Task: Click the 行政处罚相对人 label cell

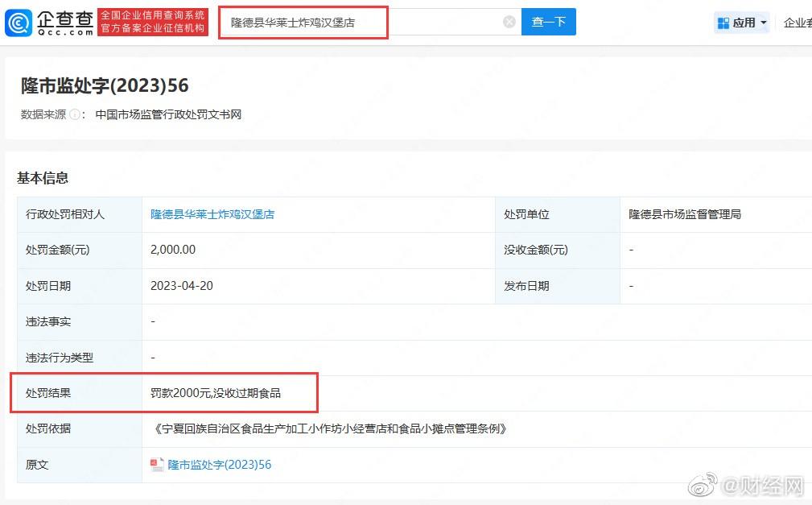Action: click(x=79, y=214)
